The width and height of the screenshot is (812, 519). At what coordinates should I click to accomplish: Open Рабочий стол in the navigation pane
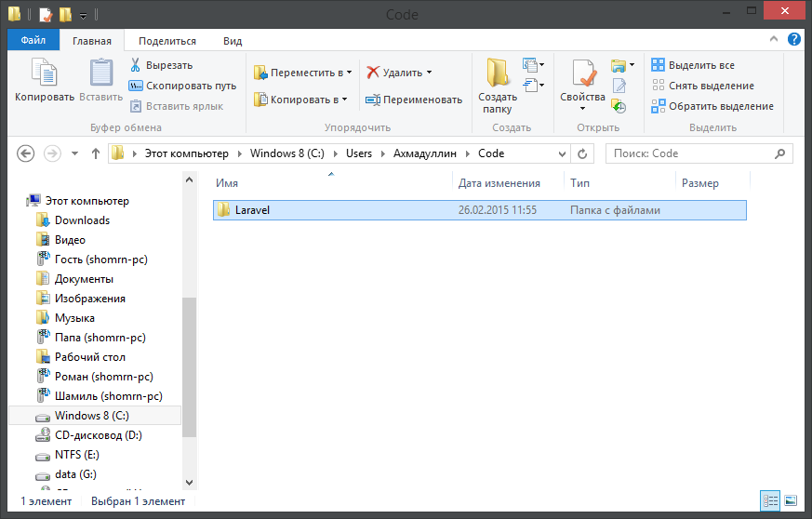click(90, 357)
